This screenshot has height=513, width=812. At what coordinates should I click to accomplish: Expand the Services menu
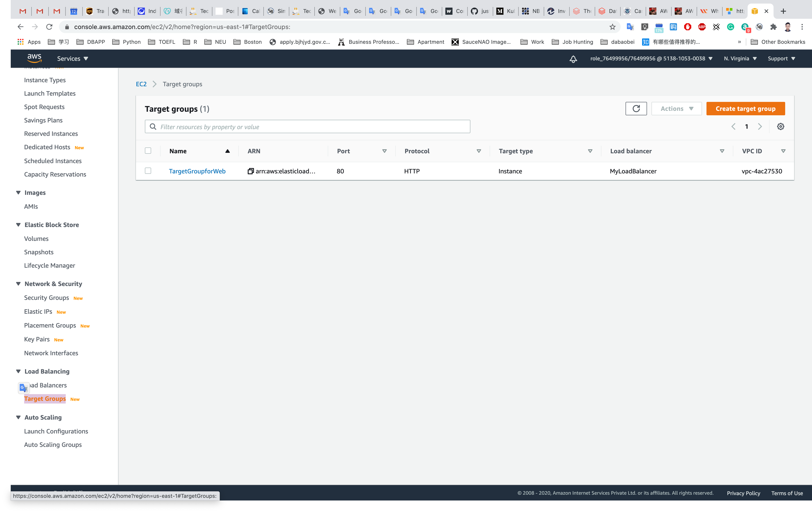pos(72,59)
